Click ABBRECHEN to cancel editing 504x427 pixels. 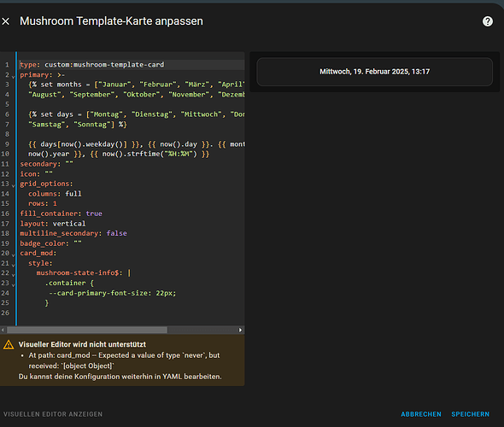pyautogui.click(x=421, y=414)
